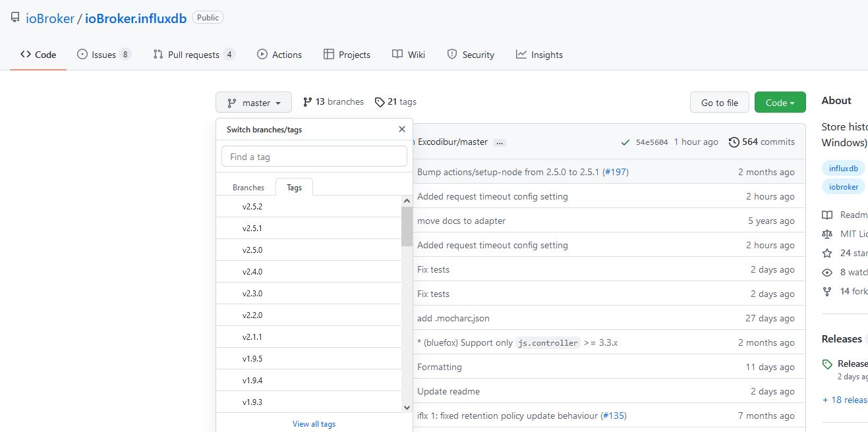The height and width of the screenshot is (432, 868).
Task: Open the master branch dropdown
Action: coord(254,103)
